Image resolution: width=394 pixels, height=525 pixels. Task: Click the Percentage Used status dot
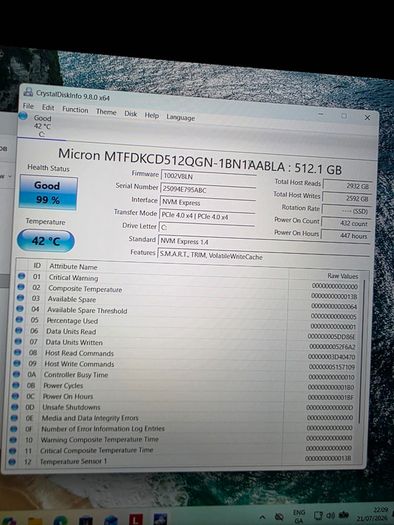pos(19,319)
